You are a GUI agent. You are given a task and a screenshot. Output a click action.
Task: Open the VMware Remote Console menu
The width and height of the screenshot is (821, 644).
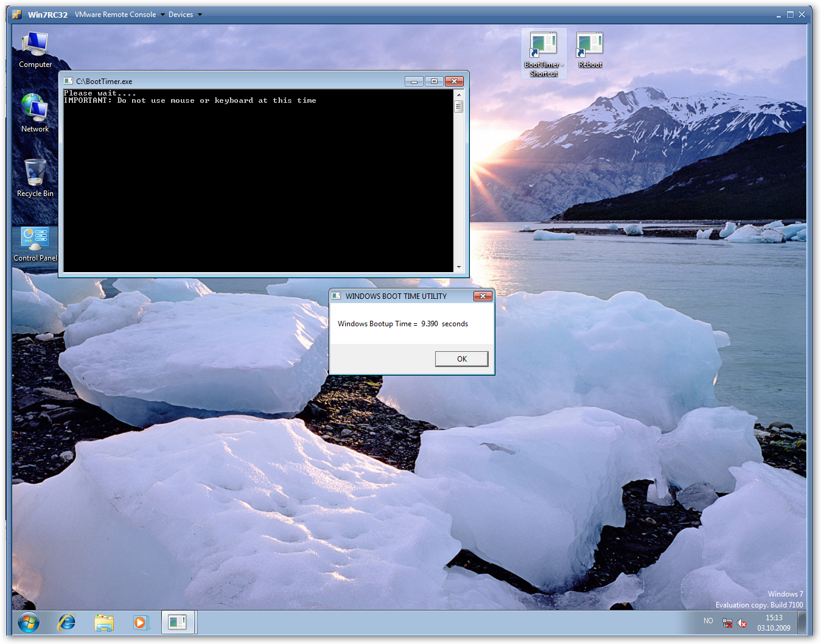coord(120,15)
